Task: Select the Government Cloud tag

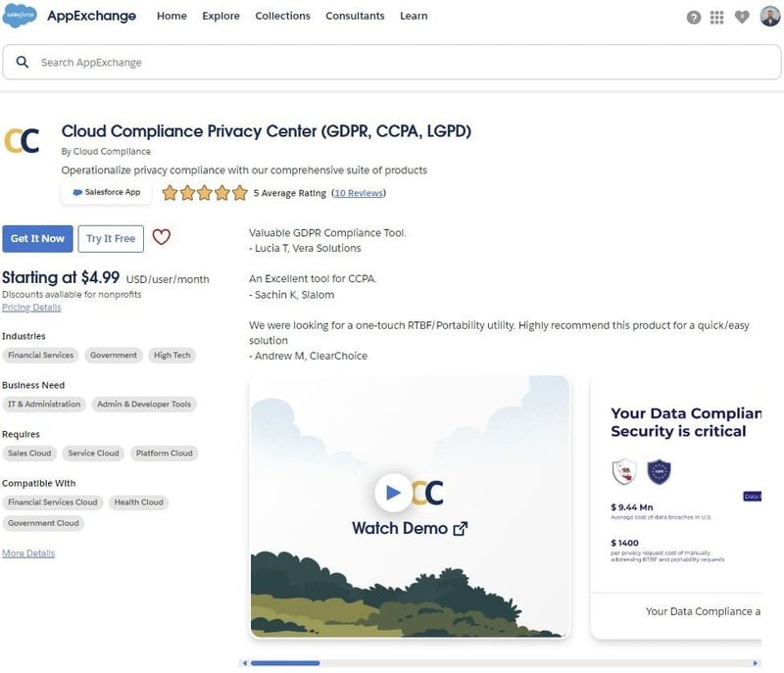Action: click(x=43, y=523)
